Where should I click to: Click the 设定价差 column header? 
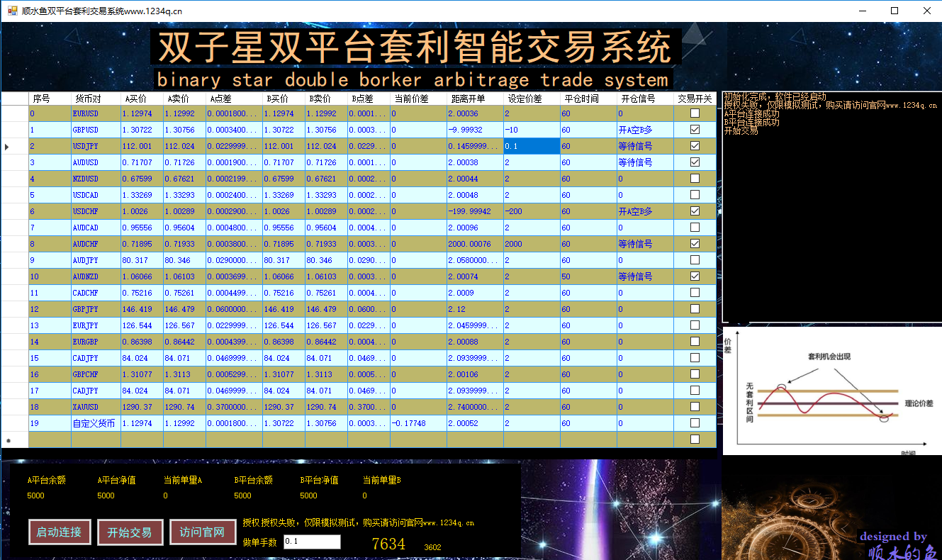(x=532, y=99)
